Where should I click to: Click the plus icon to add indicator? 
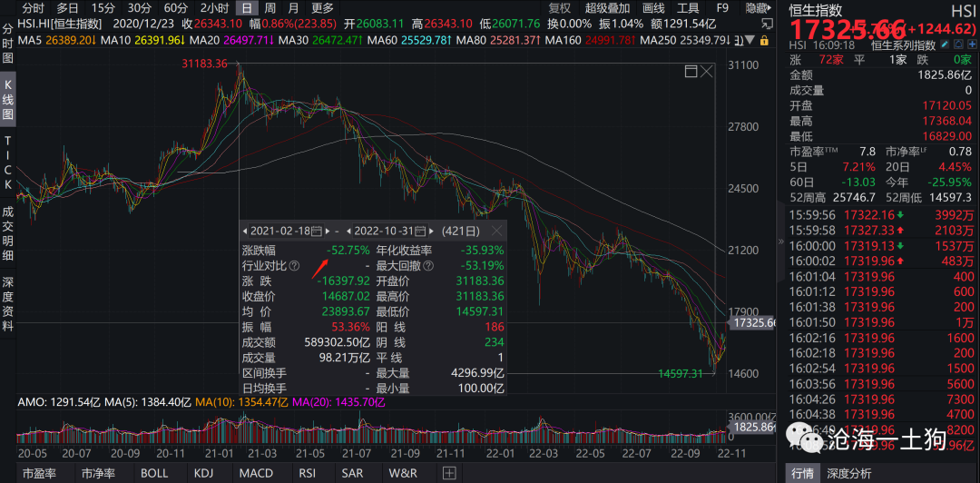tap(448, 473)
